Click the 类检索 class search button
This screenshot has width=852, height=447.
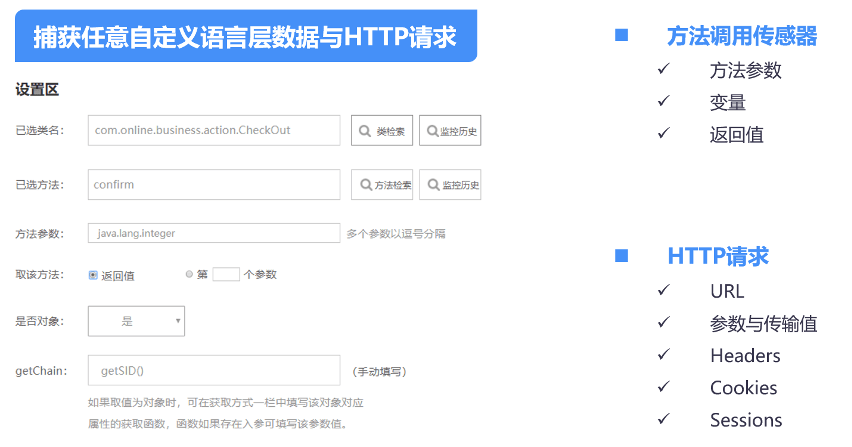381,130
